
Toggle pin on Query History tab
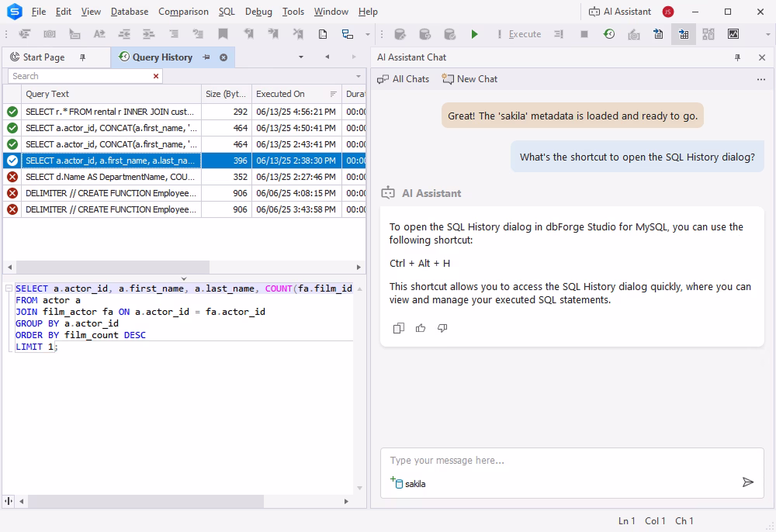tap(206, 57)
